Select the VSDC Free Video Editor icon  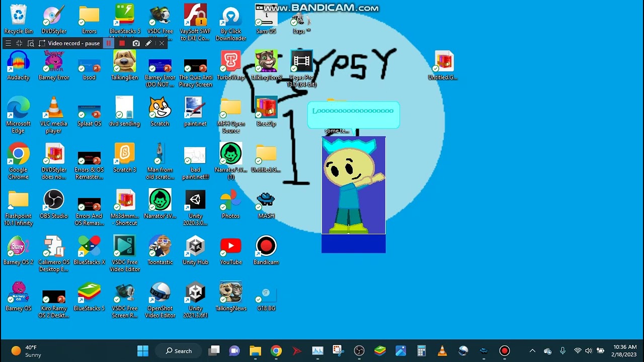(x=125, y=254)
